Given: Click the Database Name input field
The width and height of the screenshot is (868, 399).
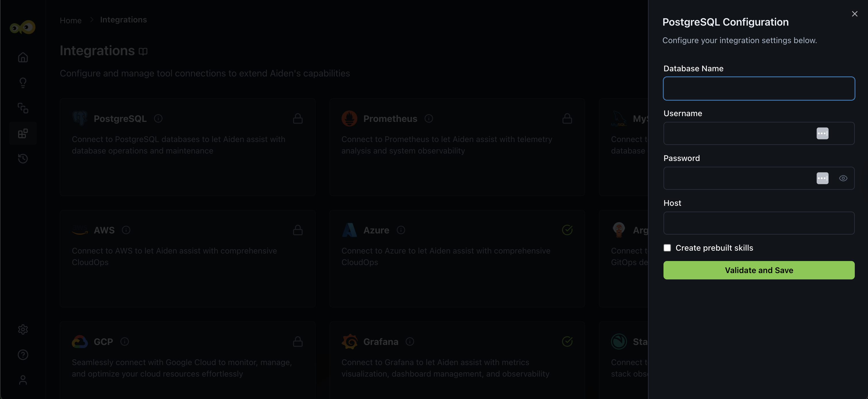Looking at the screenshot, I should click(x=759, y=88).
